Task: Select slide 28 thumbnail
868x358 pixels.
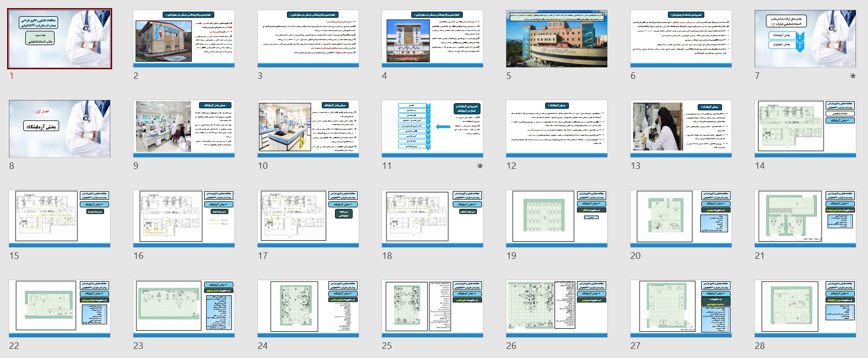Action: (x=805, y=308)
